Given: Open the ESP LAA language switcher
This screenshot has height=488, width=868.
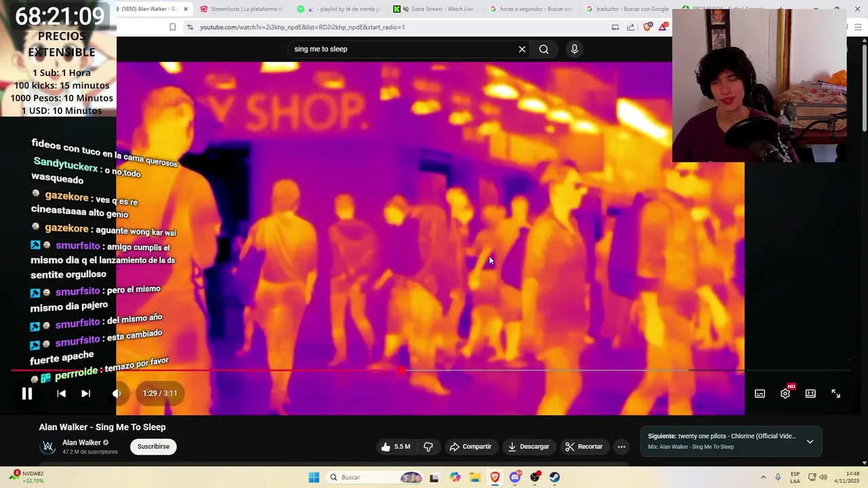Looking at the screenshot, I should pos(795,477).
